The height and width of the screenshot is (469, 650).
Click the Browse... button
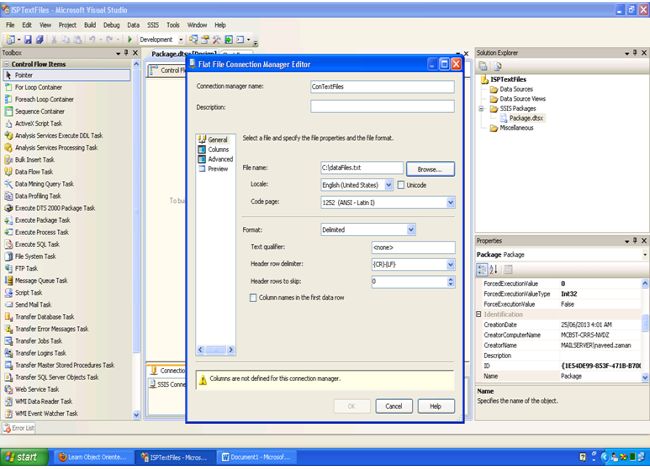pyautogui.click(x=430, y=169)
